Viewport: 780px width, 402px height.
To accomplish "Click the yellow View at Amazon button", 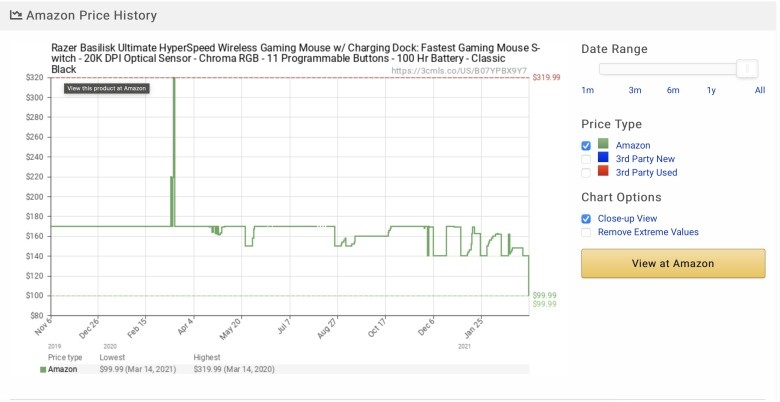I will 673,264.
